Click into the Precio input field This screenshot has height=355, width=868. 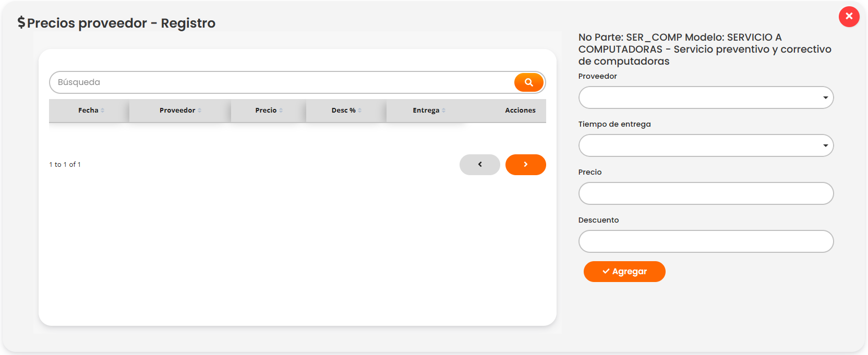click(x=705, y=193)
